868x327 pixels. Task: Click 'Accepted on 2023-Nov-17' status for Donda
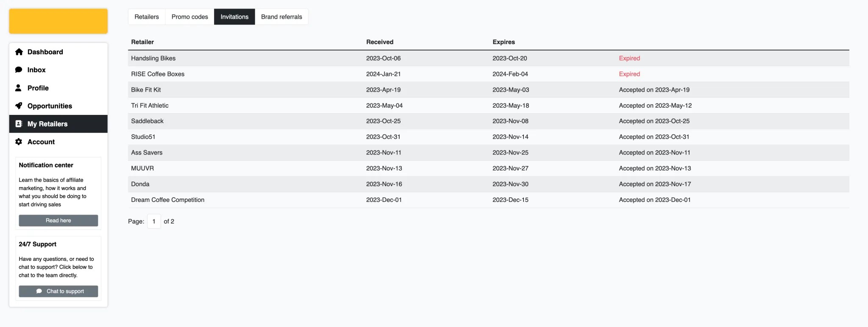point(655,184)
